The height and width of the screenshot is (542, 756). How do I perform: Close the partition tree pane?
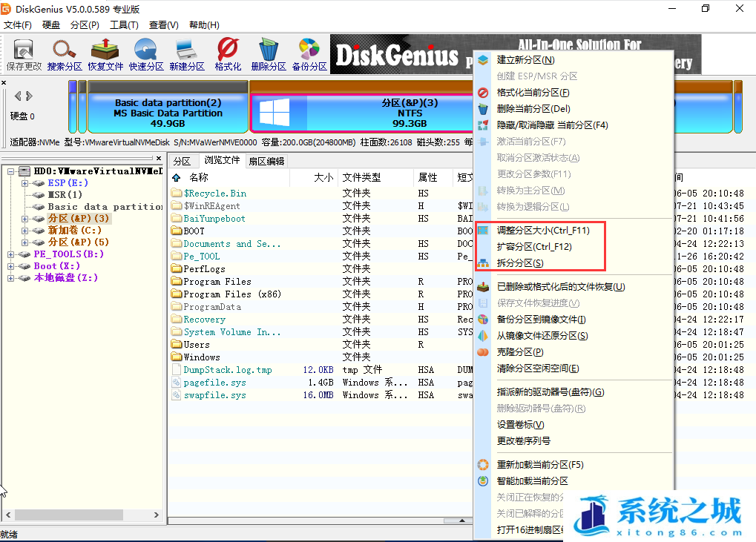click(x=159, y=158)
